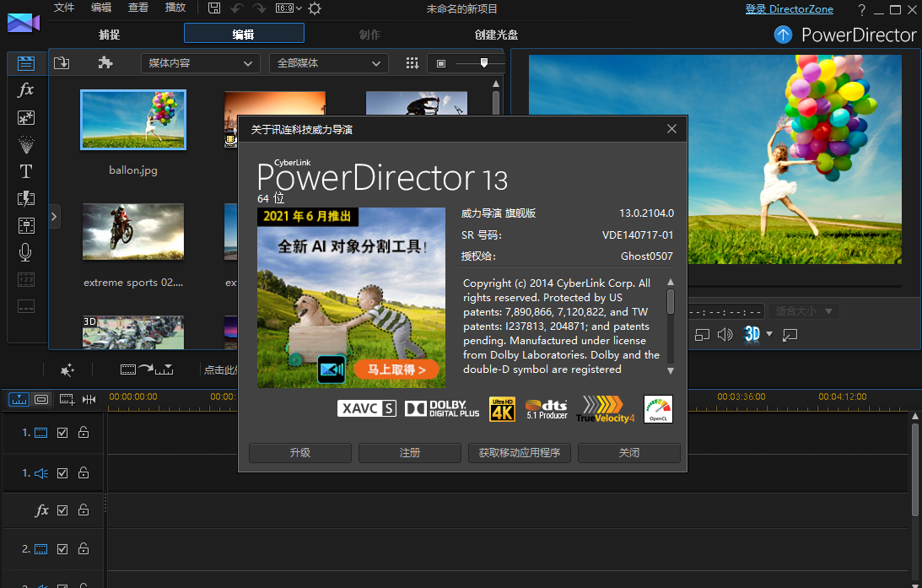Click the Redo arrow in top bar
The image size is (922, 588).
[x=259, y=8]
